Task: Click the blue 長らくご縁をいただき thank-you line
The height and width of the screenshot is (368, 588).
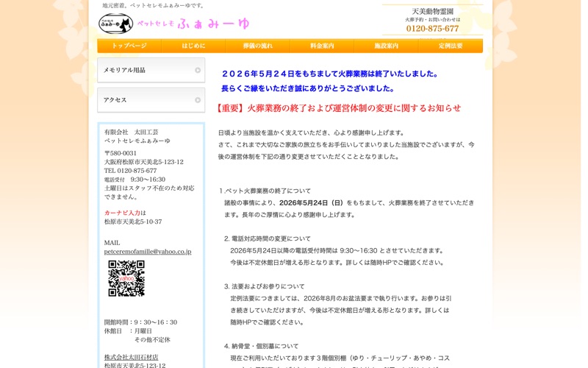Action: pyautogui.click(x=308, y=88)
